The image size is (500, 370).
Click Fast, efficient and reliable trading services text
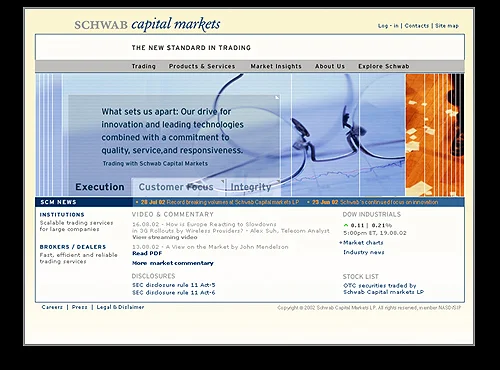pyautogui.click(x=78, y=258)
